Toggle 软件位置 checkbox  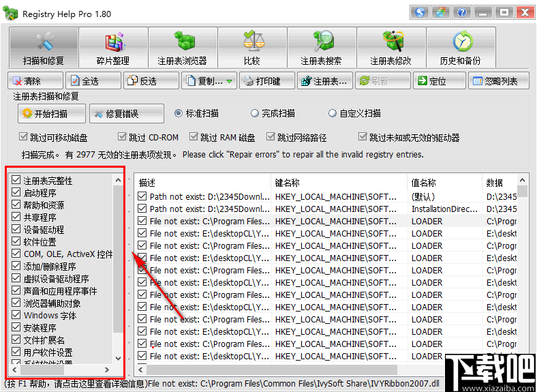pyautogui.click(x=16, y=241)
